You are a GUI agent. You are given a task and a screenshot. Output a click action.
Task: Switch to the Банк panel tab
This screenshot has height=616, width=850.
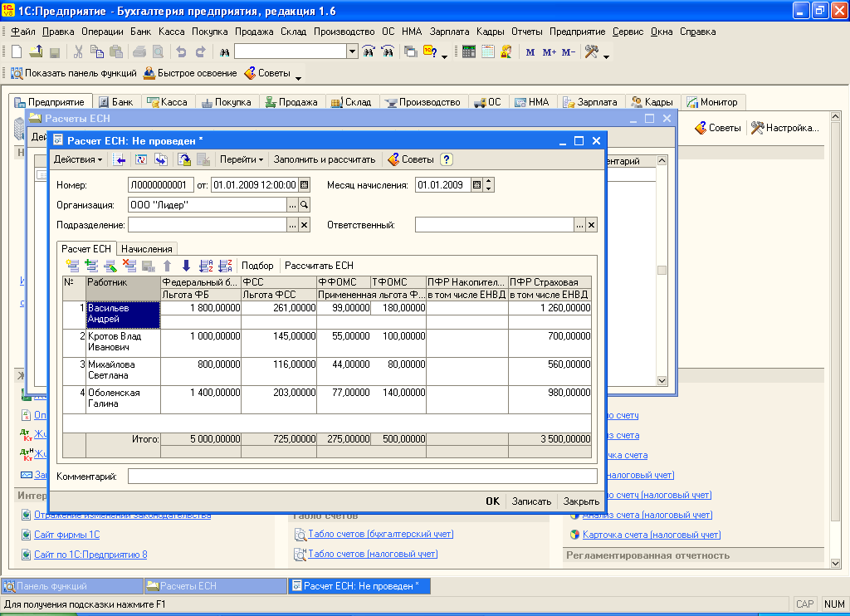[x=117, y=102]
